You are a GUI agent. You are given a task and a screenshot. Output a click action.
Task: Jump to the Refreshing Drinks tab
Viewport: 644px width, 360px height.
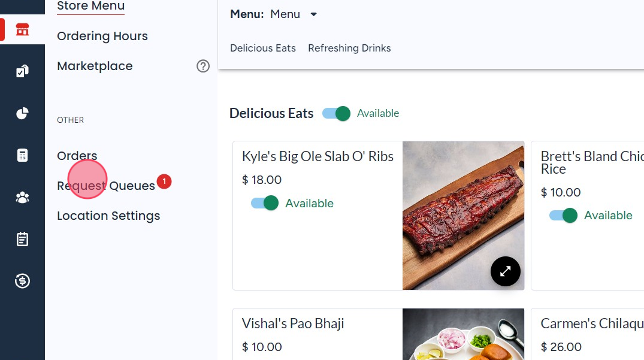(x=349, y=48)
